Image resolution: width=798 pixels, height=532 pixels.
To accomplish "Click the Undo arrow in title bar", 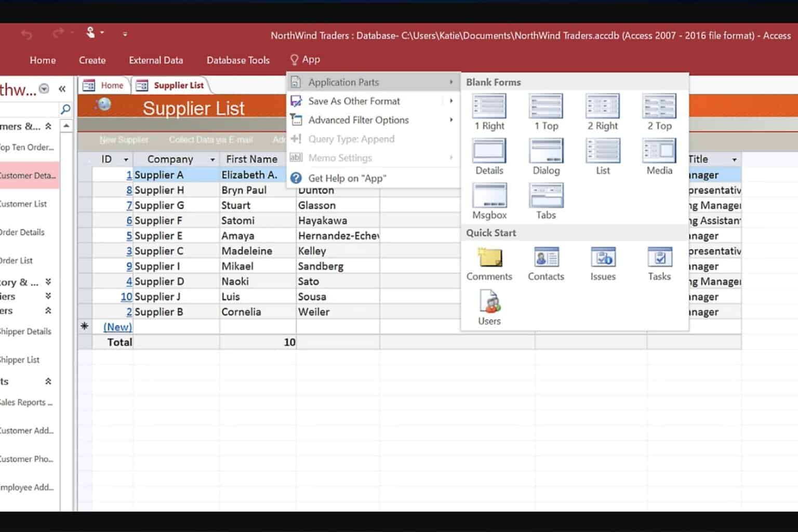I will [26, 34].
